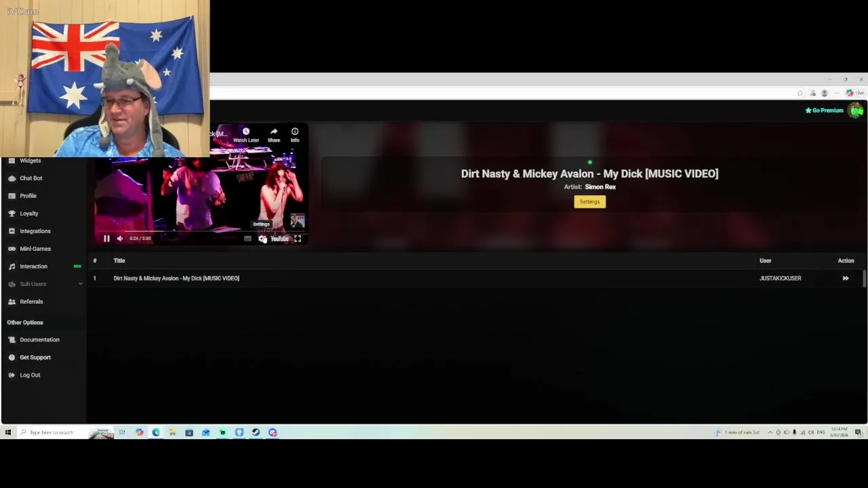This screenshot has width=868, height=488.
Task: Click the Get Support question icon
Action: (x=12, y=357)
